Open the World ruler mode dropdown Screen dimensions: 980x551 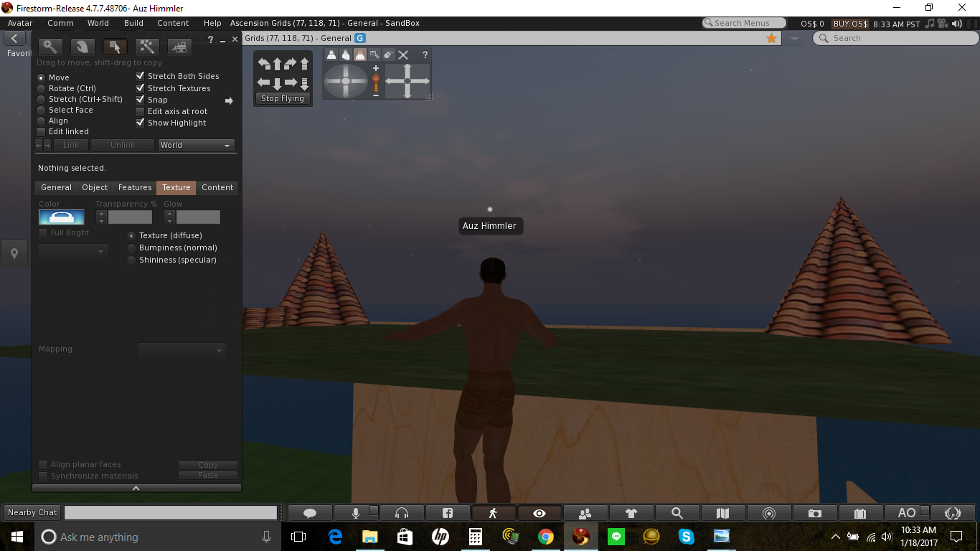pos(196,145)
